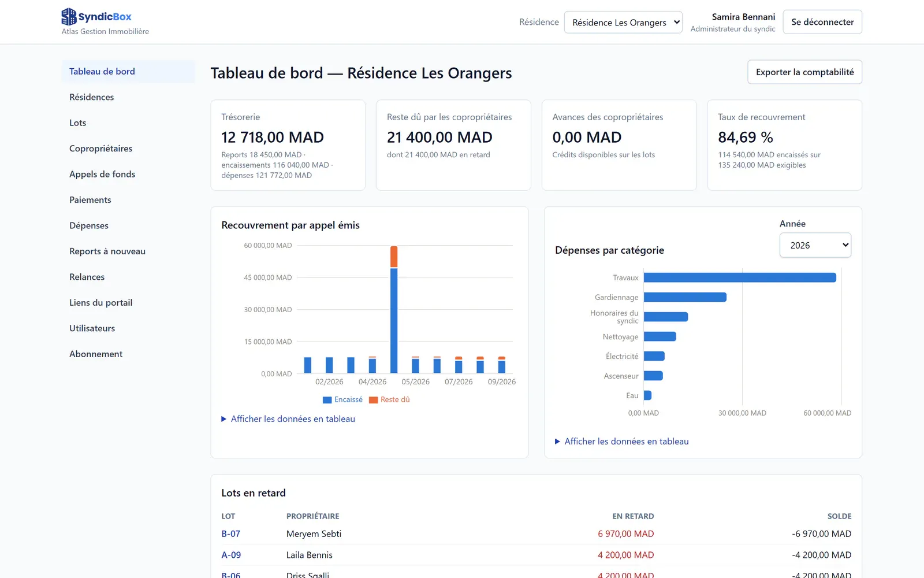Open Reports à nouveau page

128,251
